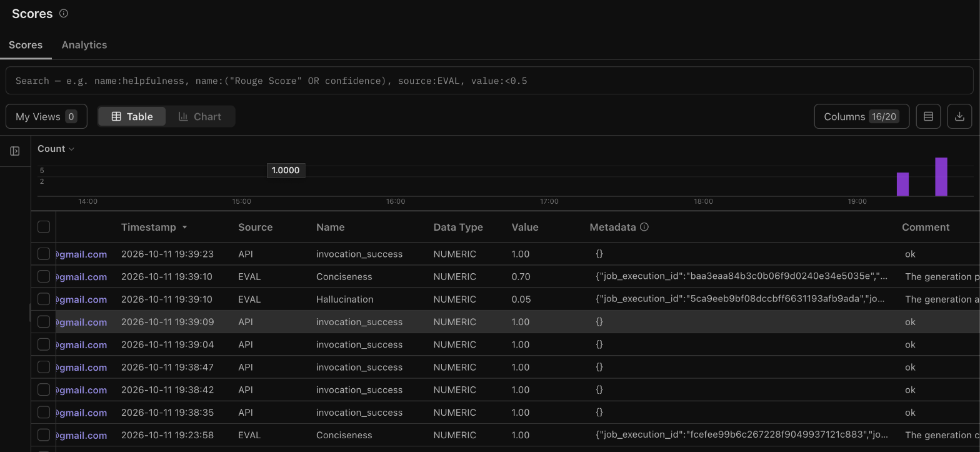The height and width of the screenshot is (452, 980).
Task: Tick the checkbox for 19:23:58 Conciseness row
Action: click(x=44, y=435)
